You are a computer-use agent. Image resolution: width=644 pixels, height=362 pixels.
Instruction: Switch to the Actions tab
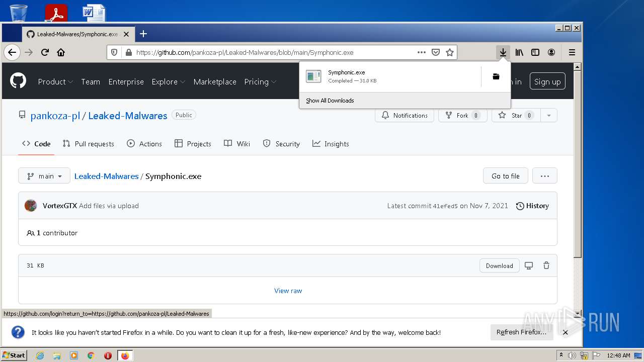(x=144, y=144)
